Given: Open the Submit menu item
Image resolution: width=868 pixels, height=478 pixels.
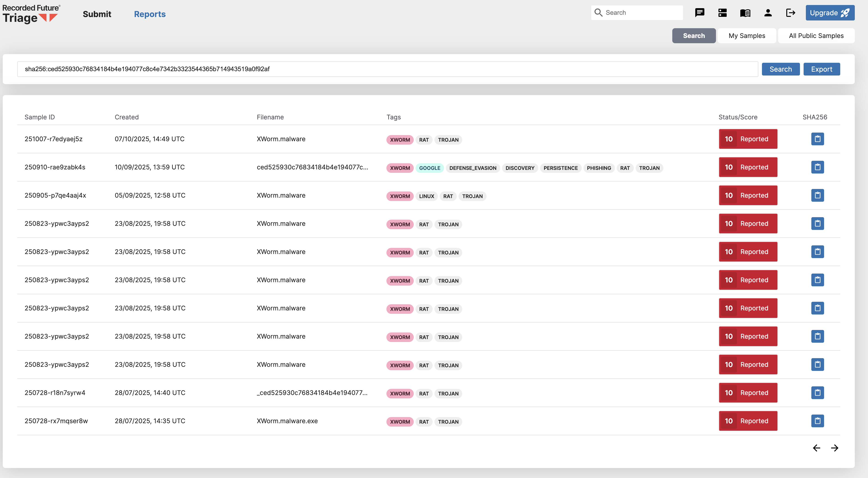Looking at the screenshot, I should pyautogui.click(x=97, y=14).
